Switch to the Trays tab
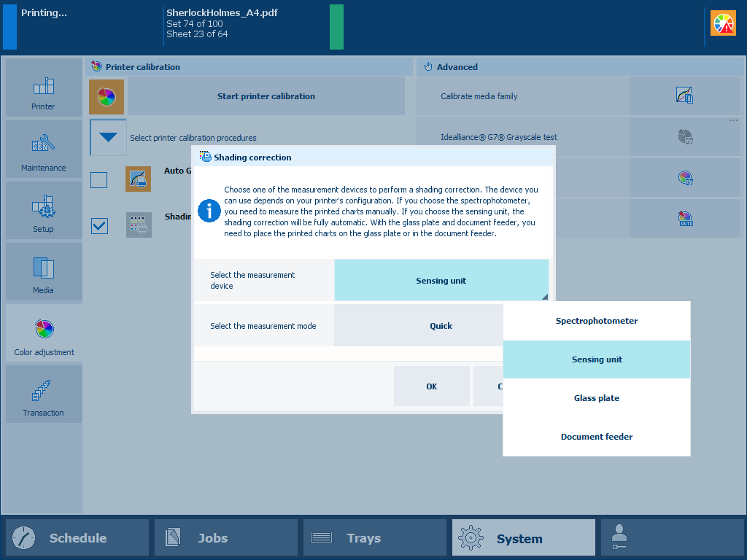 pos(374,538)
